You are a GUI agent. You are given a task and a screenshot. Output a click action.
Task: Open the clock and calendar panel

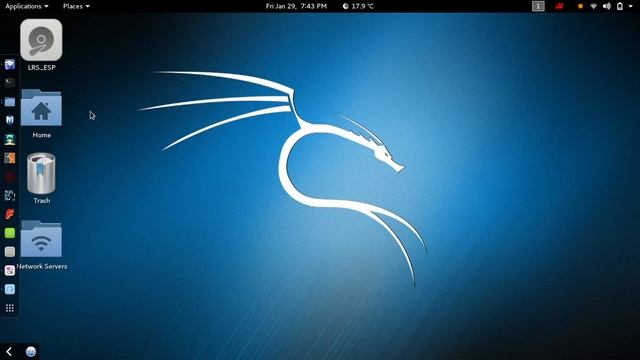click(296, 6)
